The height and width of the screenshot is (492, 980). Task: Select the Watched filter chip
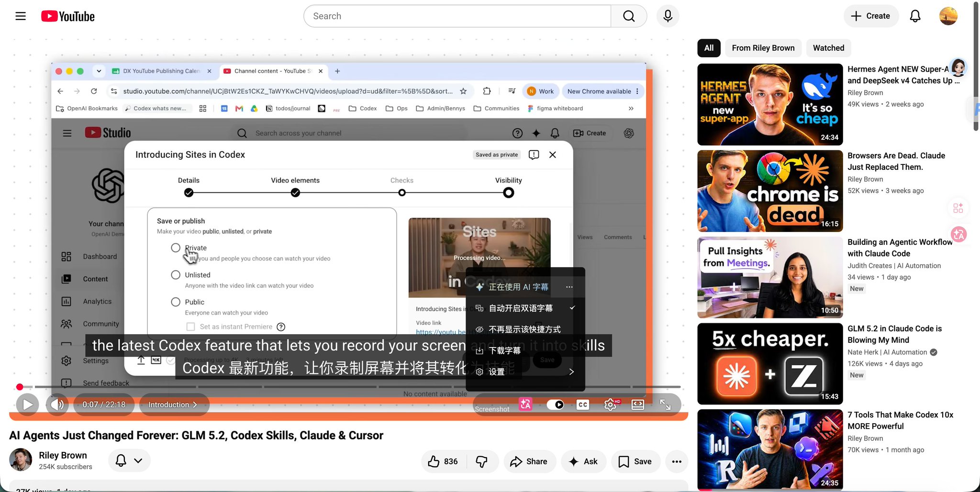[828, 48]
